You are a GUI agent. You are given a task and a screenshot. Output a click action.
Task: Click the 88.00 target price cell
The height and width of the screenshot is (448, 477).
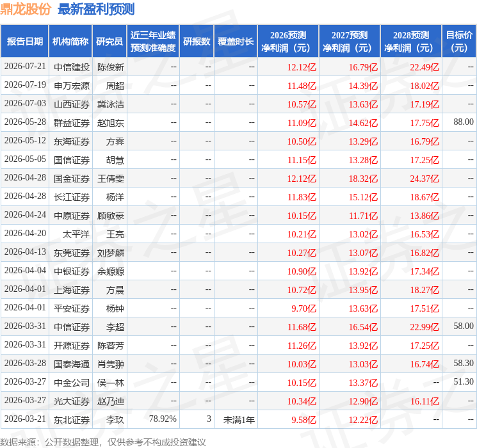tap(464, 122)
